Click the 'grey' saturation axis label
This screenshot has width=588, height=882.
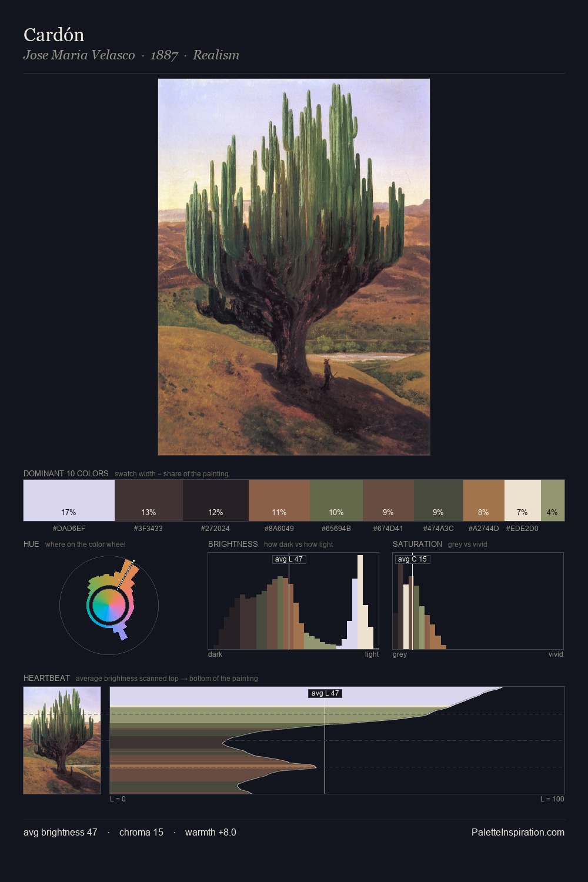tap(400, 654)
